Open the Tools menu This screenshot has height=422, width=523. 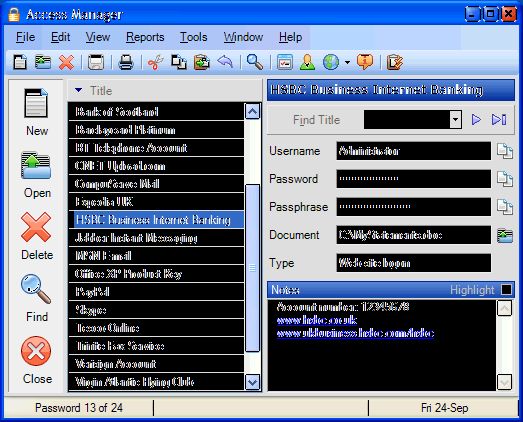193,37
